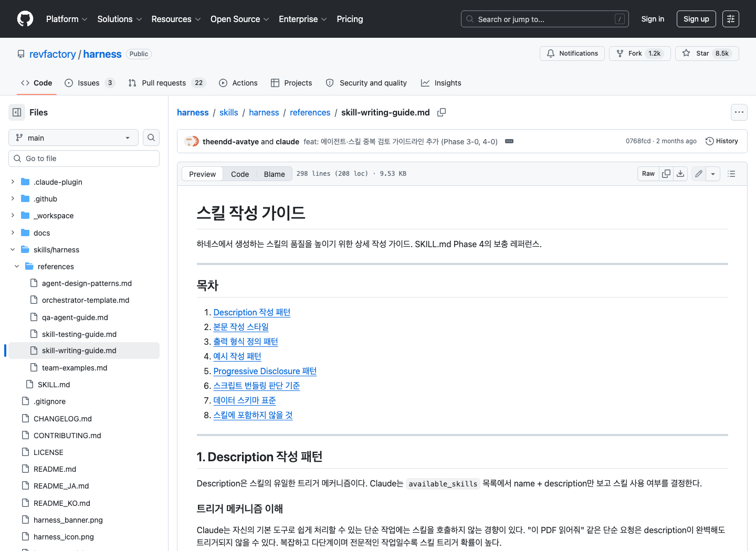Open the Issues tab
Viewport: 756px width, 551px height.
click(x=89, y=83)
